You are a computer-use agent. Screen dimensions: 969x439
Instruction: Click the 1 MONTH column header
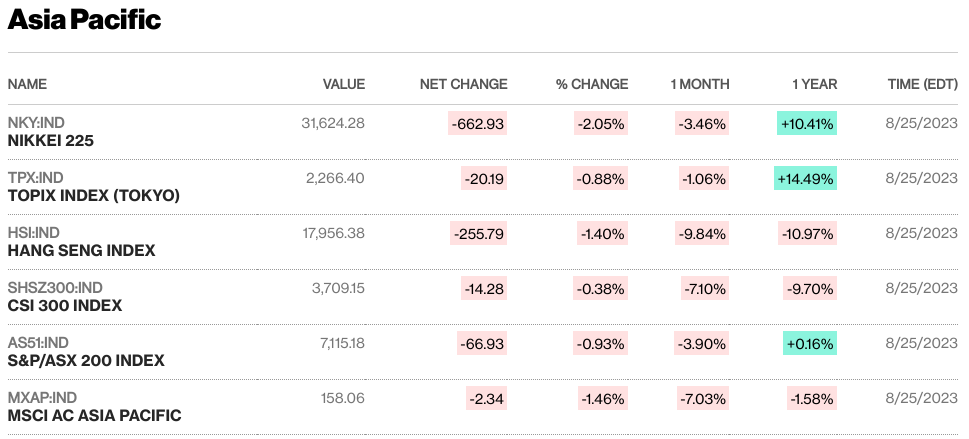[x=699, y=84]
